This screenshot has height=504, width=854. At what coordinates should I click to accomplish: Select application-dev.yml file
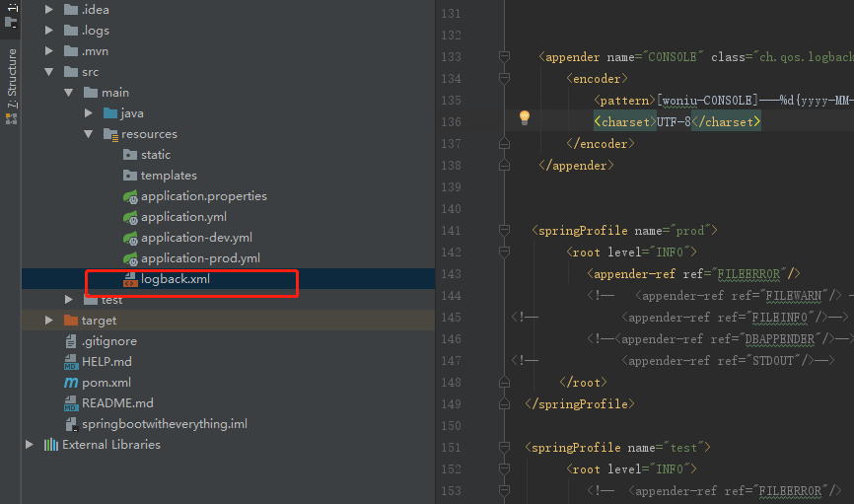pyautogui.click(x=196, y=238)
